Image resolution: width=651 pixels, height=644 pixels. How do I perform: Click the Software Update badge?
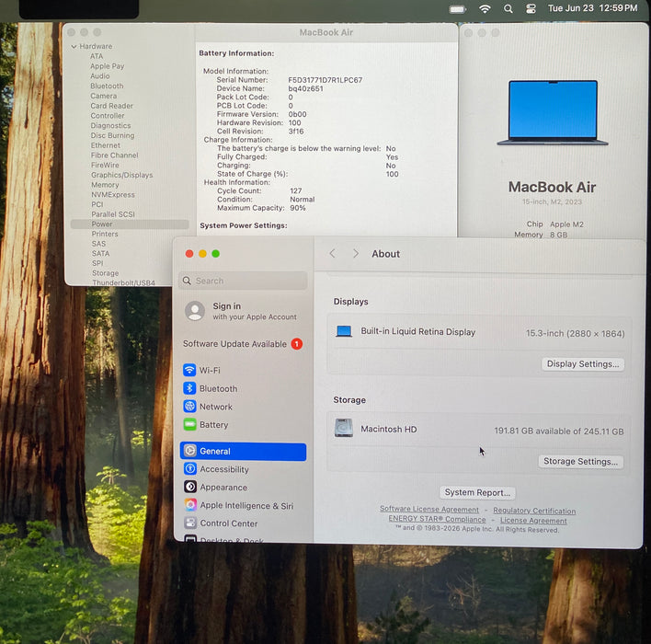(296, 344)
